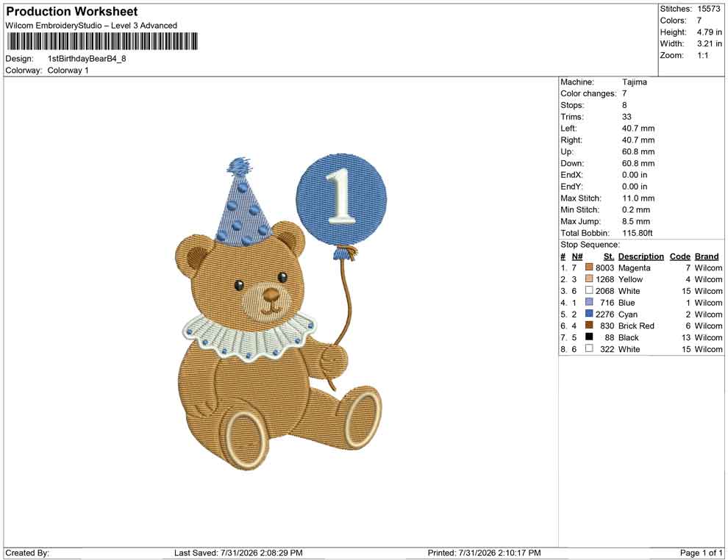Click the N# column header

pyautogui.click(x=577, y=256)
